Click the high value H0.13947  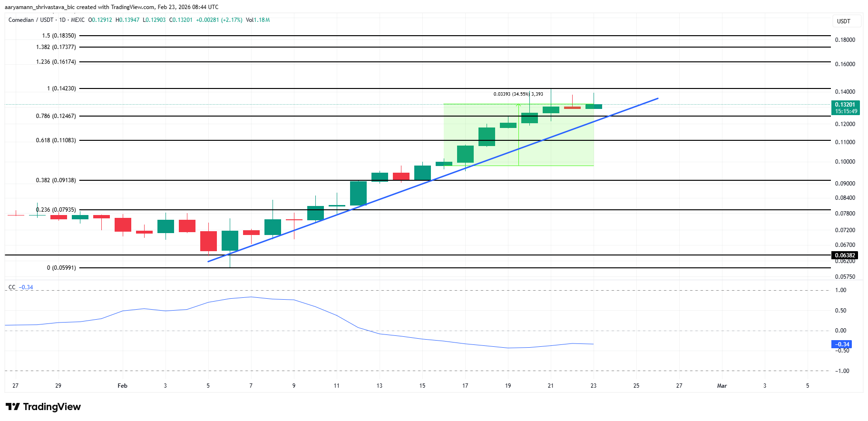pyautogui.click(x=127, y=20)
